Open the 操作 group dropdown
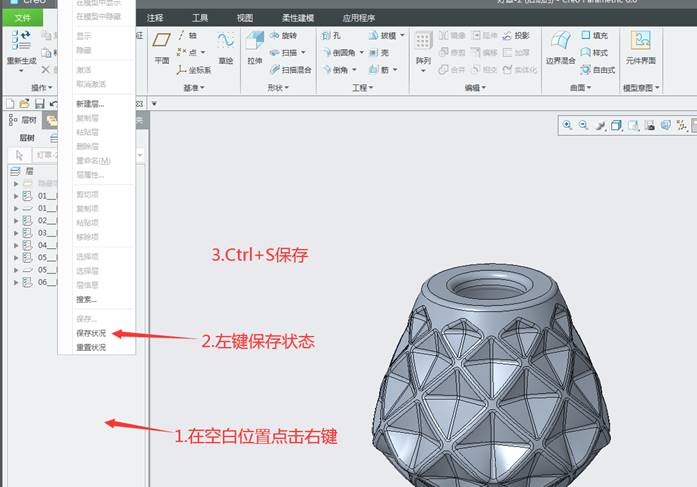 point(41,88)
